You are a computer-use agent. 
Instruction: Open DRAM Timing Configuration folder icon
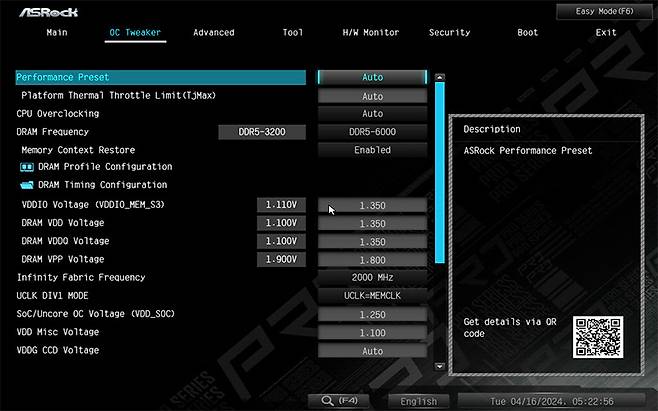click(27, 185)
